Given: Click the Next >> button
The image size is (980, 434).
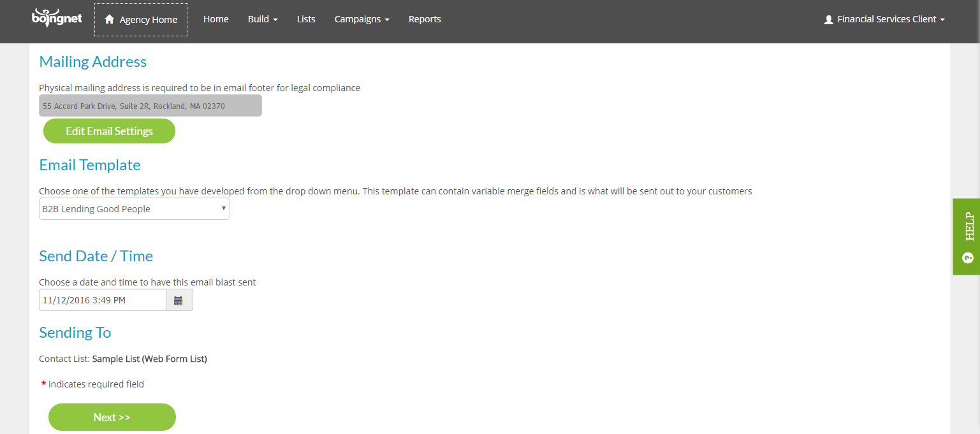Looking at the screenshot, I should point(112,417).
